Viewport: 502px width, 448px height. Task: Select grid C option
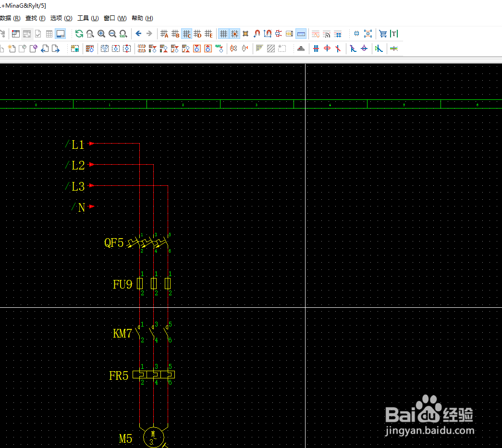(187, 34)
